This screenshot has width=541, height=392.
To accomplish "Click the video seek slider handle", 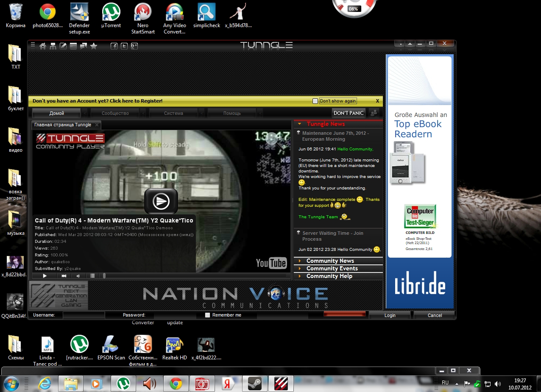I will click(104, 275).
